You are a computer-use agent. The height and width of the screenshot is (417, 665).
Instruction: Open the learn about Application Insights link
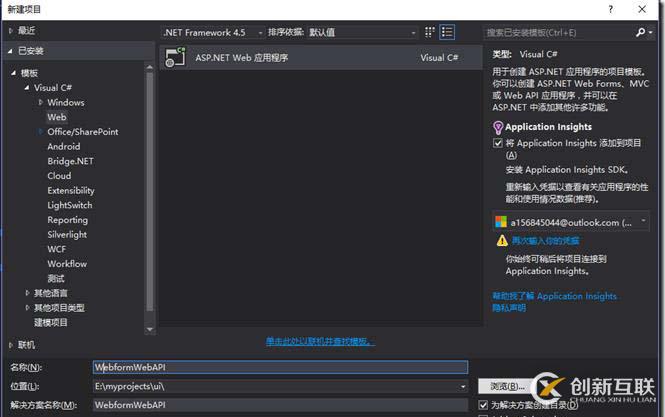click(x=554, y=296)
